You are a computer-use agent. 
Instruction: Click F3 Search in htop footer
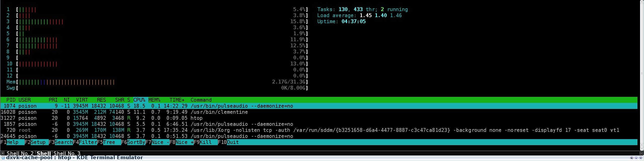coord(61,142)
